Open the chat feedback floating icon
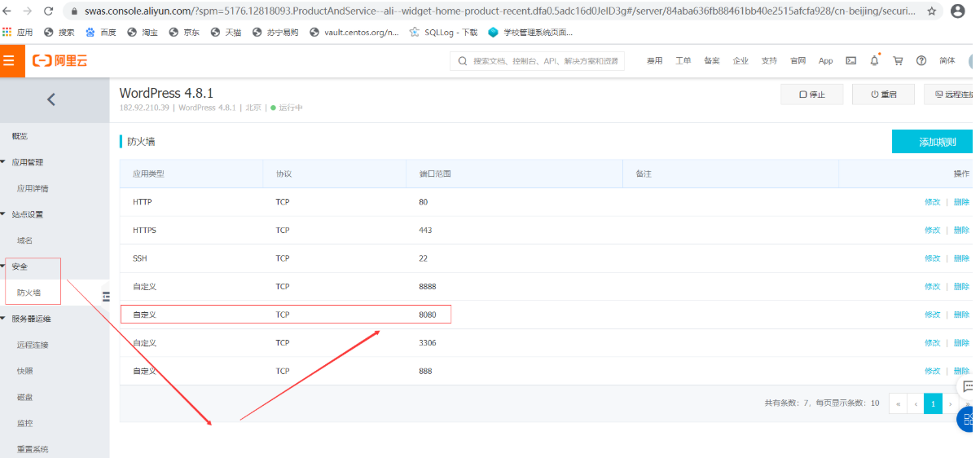This screenshot has width=980, height=458. coord(968,385)
